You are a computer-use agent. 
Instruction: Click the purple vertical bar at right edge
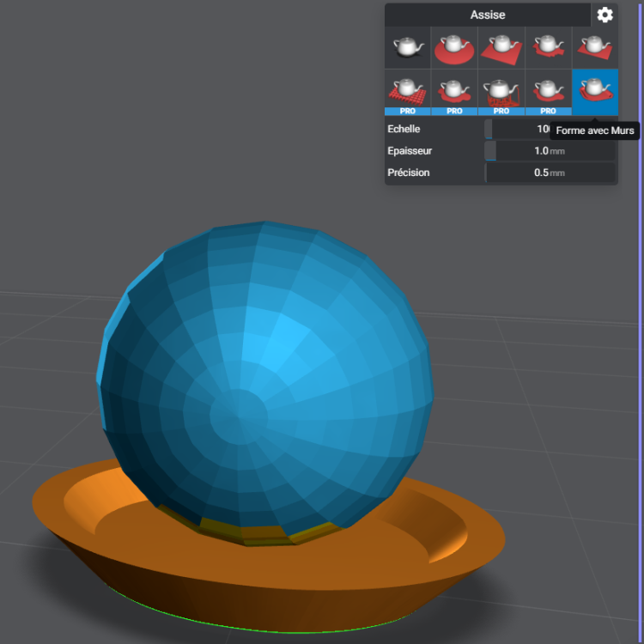641,322
